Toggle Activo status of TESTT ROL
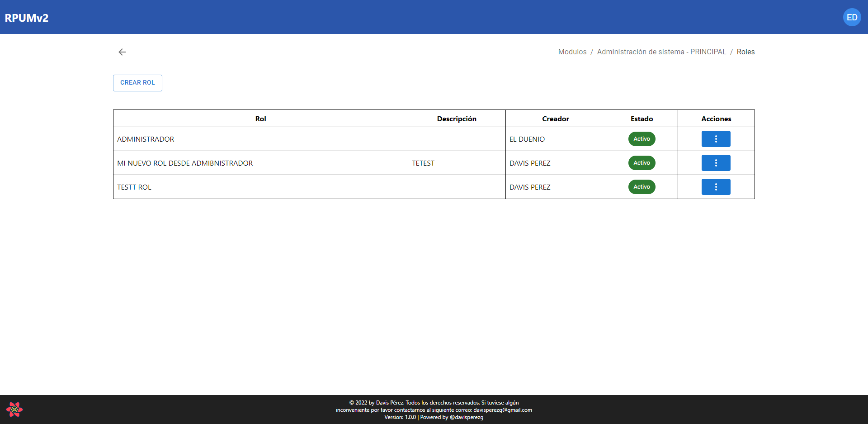 pos(642,187)
